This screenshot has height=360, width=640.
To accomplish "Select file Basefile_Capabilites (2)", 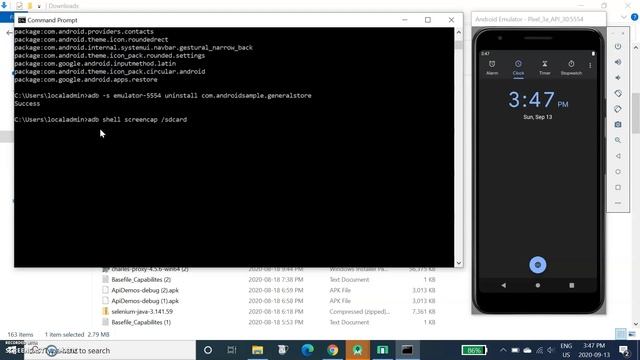I will point(141,280).
